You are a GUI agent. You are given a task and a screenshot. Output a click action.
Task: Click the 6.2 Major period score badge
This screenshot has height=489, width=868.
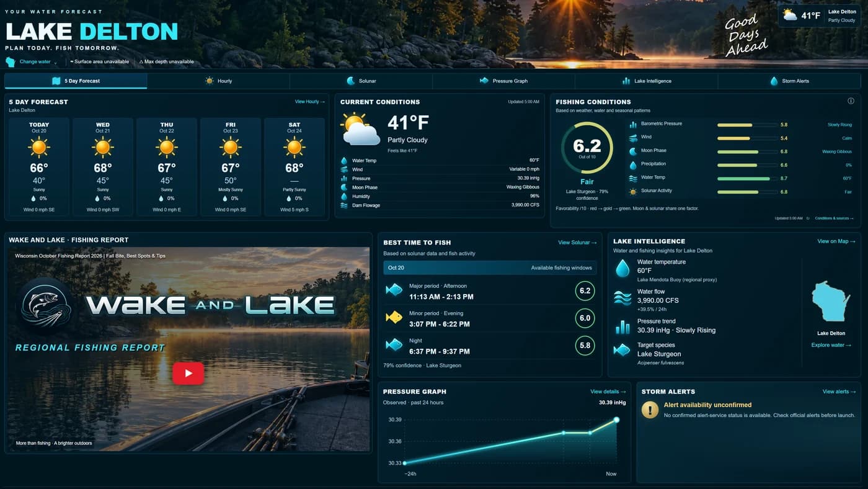point(585,291)
